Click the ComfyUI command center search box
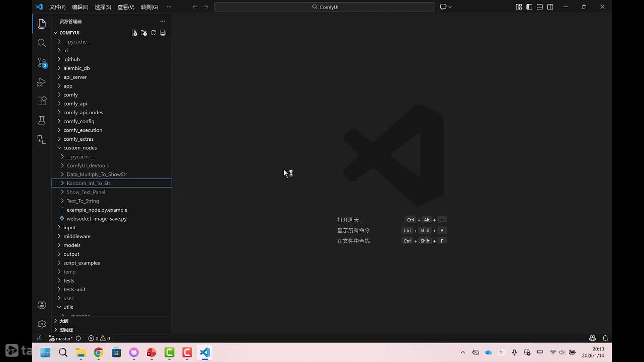The image size is (644, 362). pos(325,7)
